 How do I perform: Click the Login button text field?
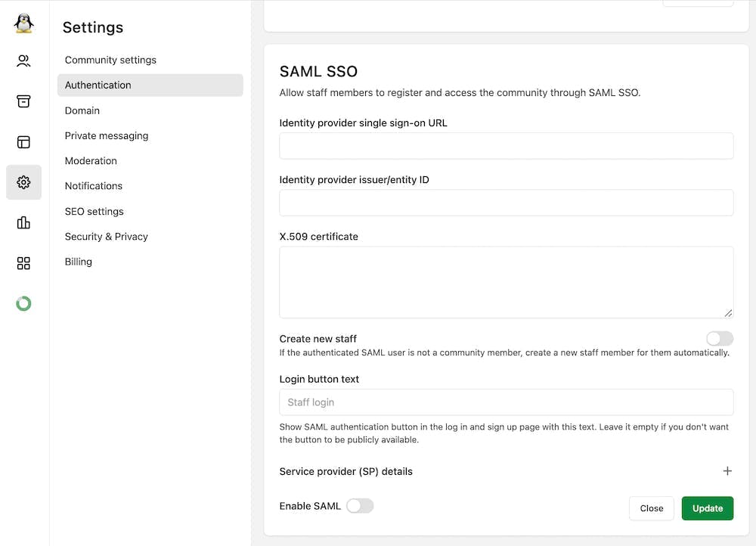[507, 402]
